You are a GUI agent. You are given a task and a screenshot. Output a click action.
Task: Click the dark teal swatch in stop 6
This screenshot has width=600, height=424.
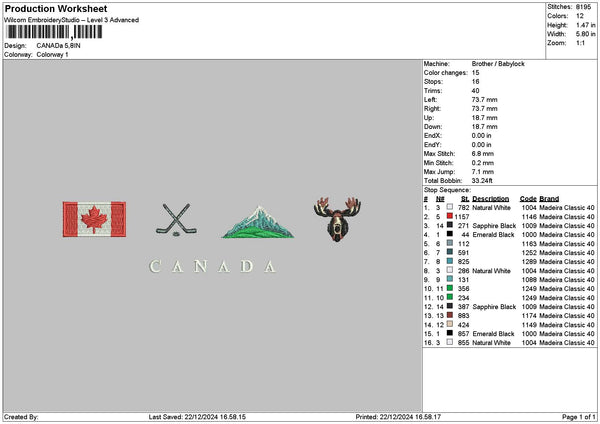[x=450, y=252]
